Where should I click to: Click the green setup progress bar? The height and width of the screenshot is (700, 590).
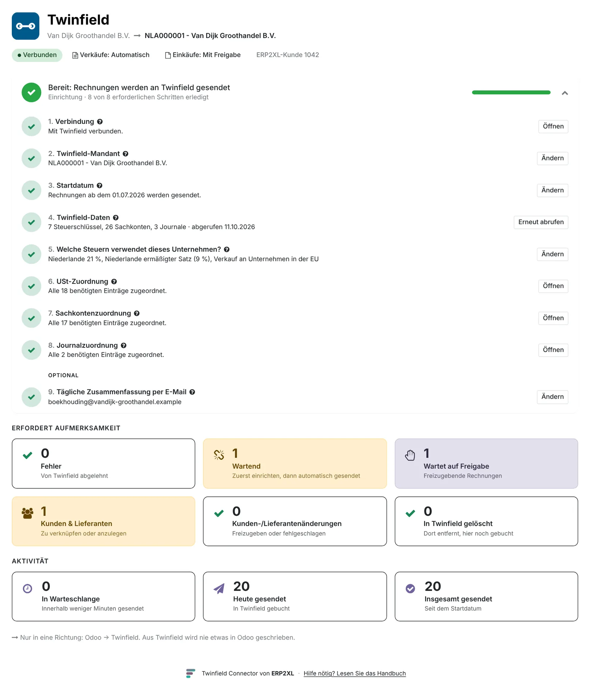(511, 93)
